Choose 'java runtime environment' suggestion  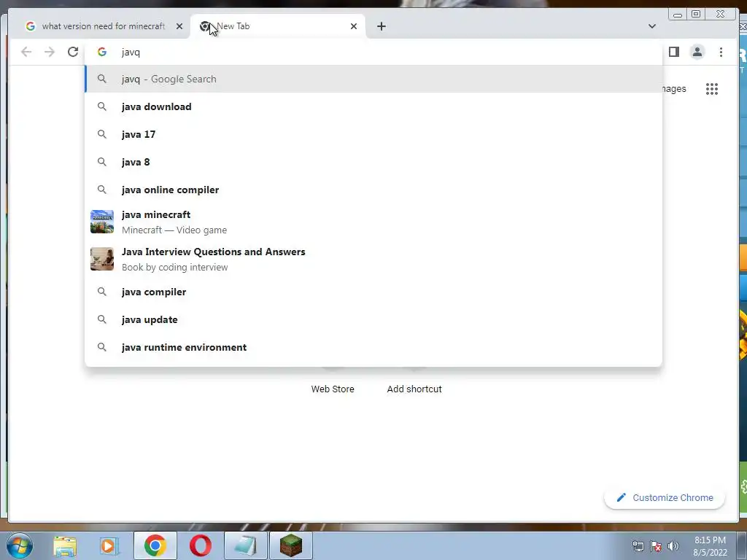[x=373, y=347]
